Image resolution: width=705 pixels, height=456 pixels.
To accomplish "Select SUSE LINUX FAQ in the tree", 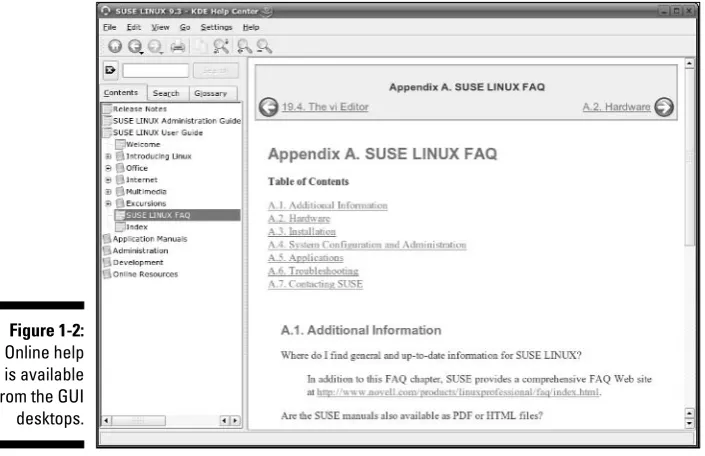I will point(177,215).
